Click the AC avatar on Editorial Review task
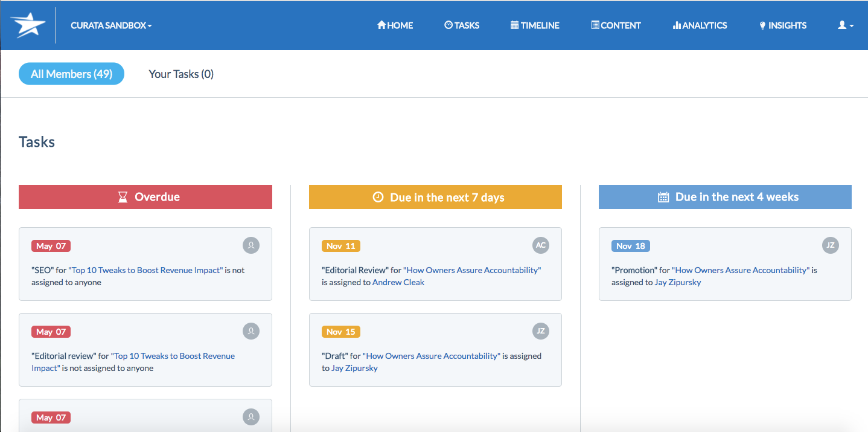This screenshot has height=432, width=868. pos(541,245)
